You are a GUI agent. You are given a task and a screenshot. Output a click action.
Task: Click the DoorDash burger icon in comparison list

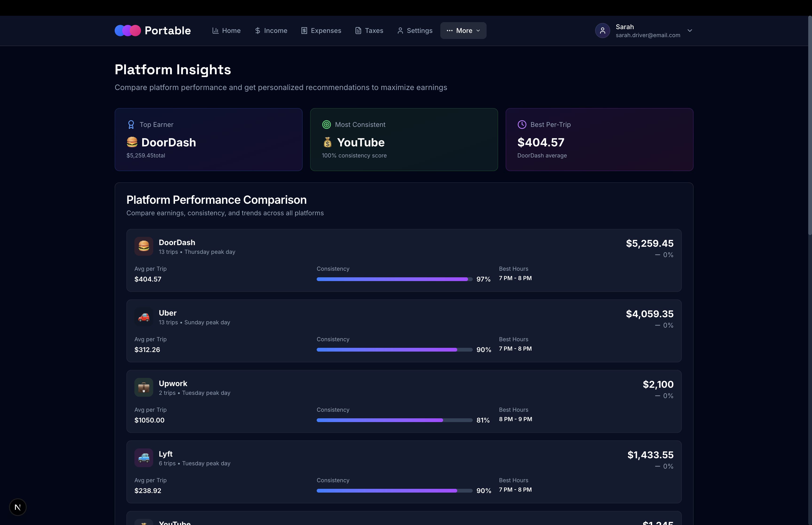coord(144,246)
